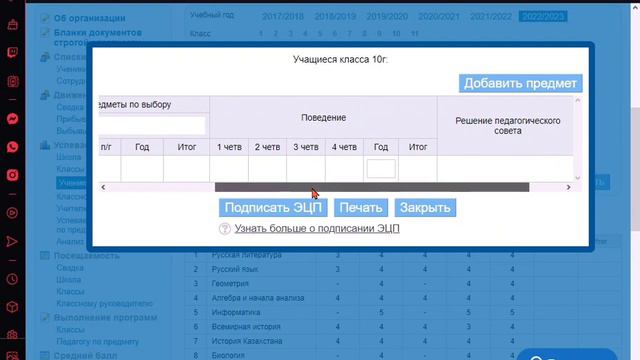
Task: Click Всемирная история row in background table
Action: [x=403, y=327]
